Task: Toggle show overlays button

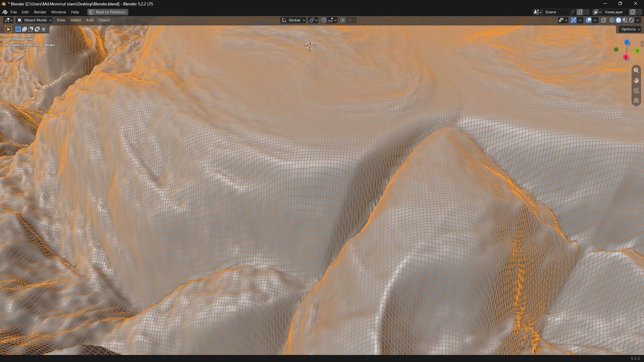Action: (589, 20)
